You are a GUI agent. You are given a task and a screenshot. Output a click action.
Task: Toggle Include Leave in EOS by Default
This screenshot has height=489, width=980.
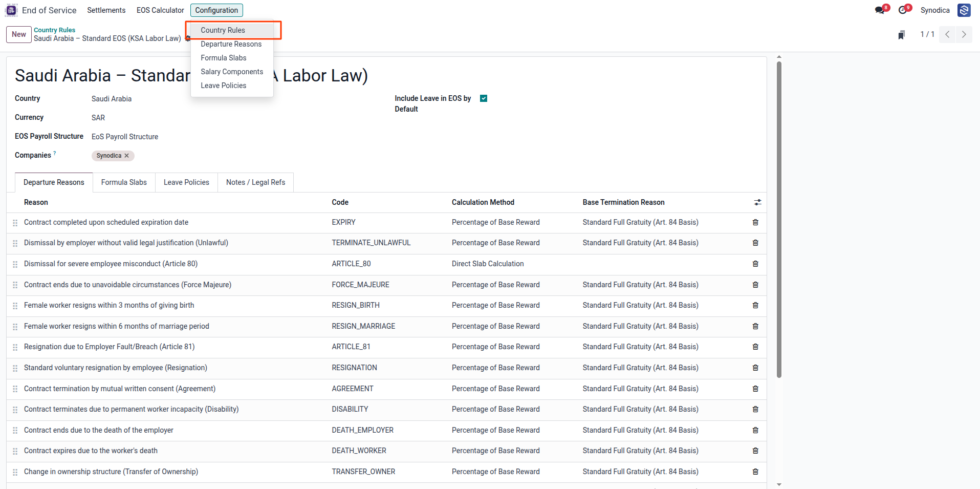click(x=484, y=98)
